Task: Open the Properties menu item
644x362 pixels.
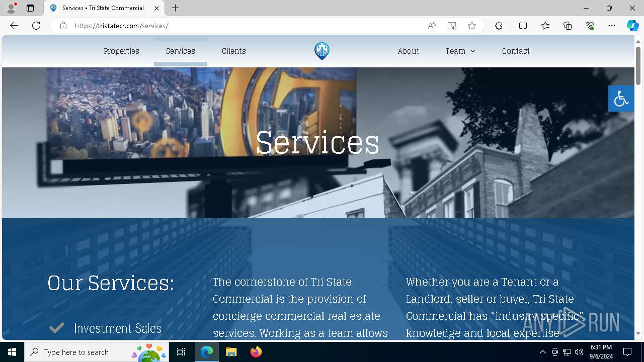Action: (x=121, y=51)
